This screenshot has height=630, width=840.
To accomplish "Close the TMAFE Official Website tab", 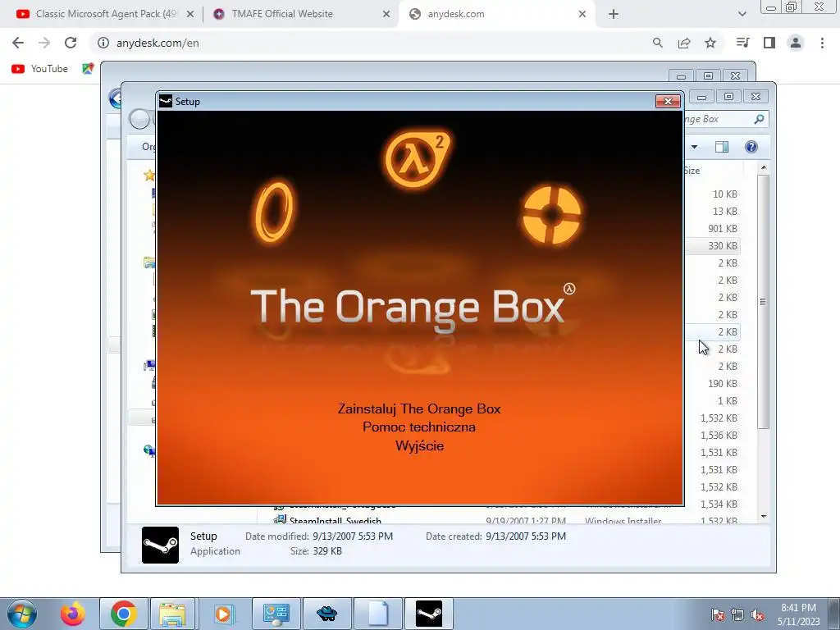I will tap(386, 14).
